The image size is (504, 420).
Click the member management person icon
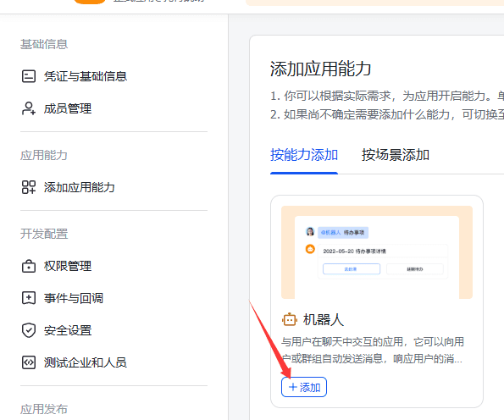tap(29, 108)
